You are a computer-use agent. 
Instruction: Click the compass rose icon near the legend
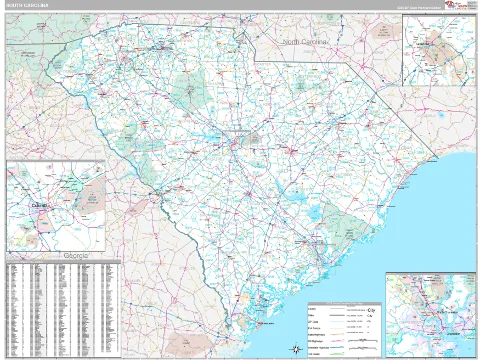[296, 349]
